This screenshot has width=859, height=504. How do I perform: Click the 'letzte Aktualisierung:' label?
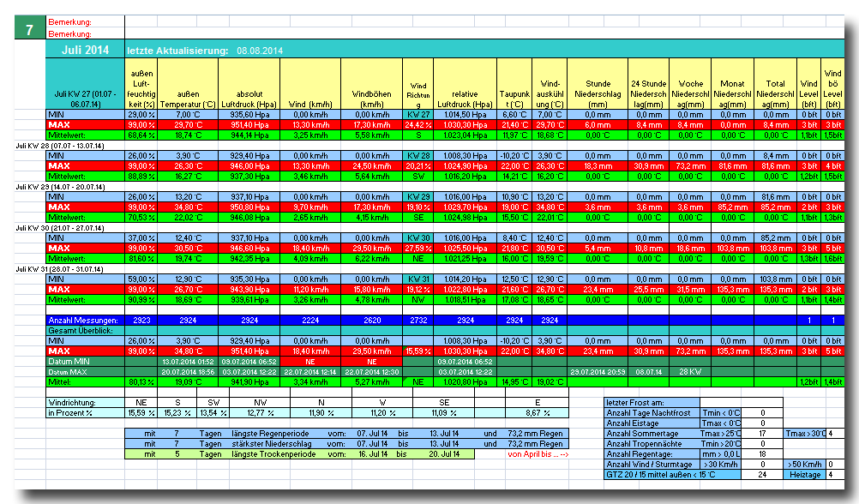(177, 51)
